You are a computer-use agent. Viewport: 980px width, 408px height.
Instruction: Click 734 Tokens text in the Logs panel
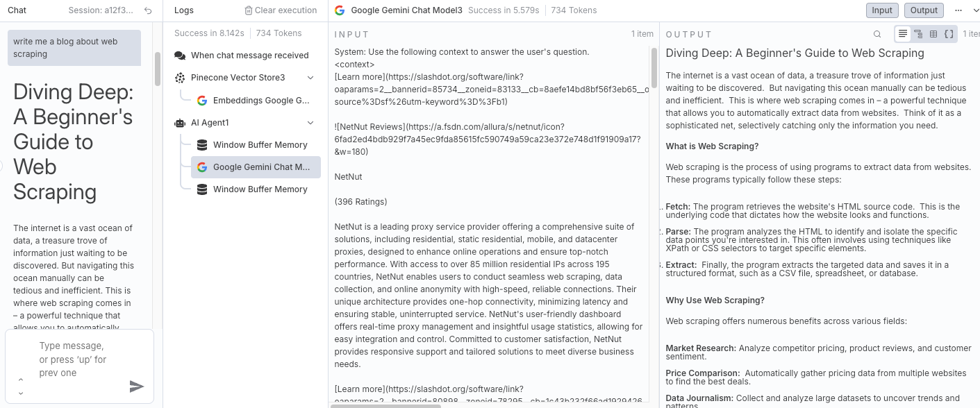click(x=279, y=33)
